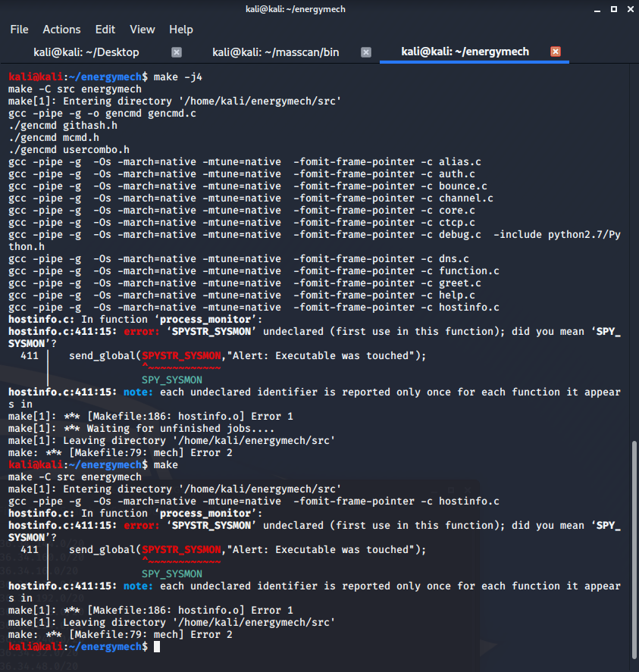639x672 pixels.
Task: Open the File menu
Action: click(x=19, y=30)
